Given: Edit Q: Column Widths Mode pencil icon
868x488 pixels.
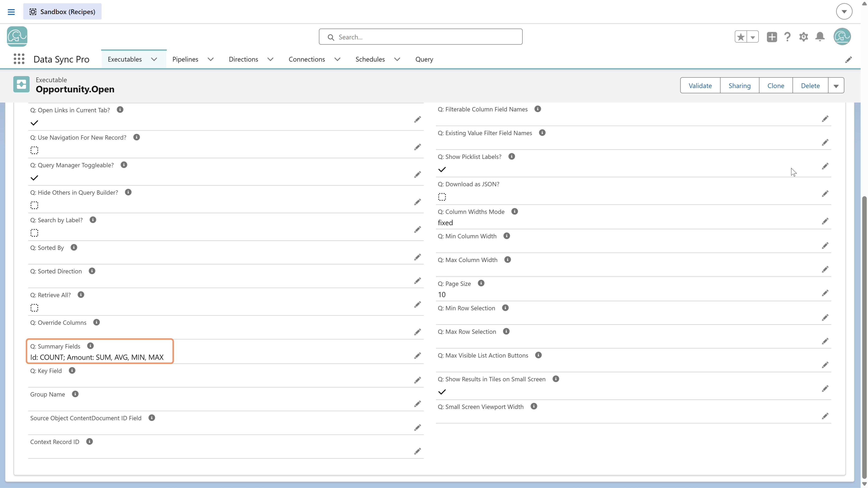Looking at the screenshot, I should pos(825,221).
